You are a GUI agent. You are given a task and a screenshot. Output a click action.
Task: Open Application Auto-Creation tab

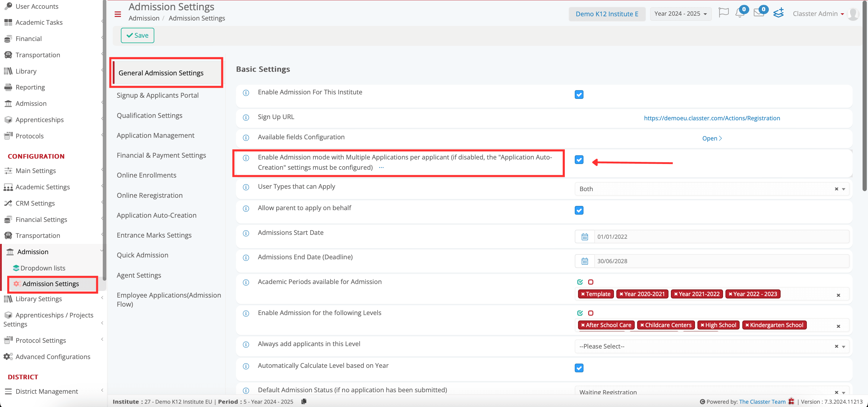(x=156, y=215)
